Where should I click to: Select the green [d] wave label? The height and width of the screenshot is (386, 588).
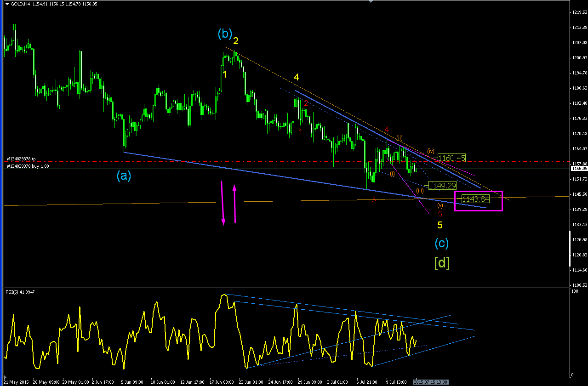click(442, 262)
